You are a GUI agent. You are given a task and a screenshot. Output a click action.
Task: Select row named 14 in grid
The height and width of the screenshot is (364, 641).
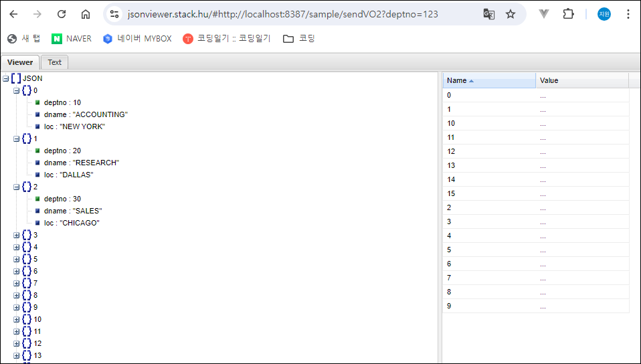tap(536, 179)
